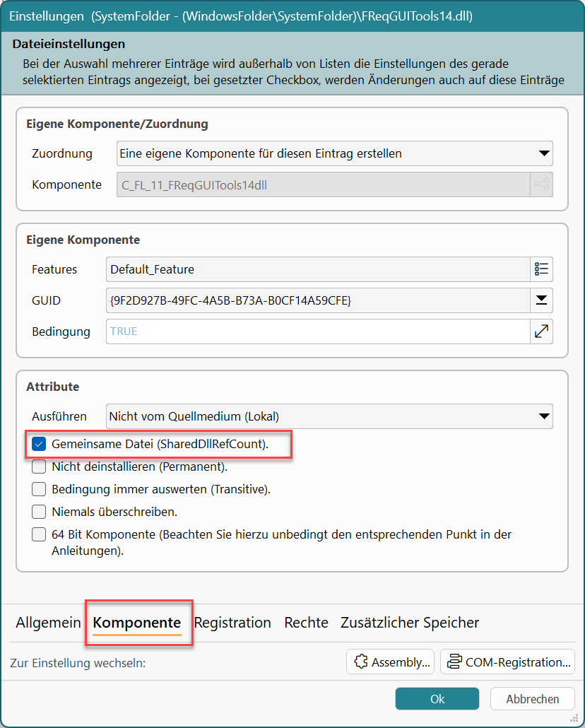585x728 pixels.
Task: Go to Zusätzlicher Speicher tab
Action: tap(410, 623)
